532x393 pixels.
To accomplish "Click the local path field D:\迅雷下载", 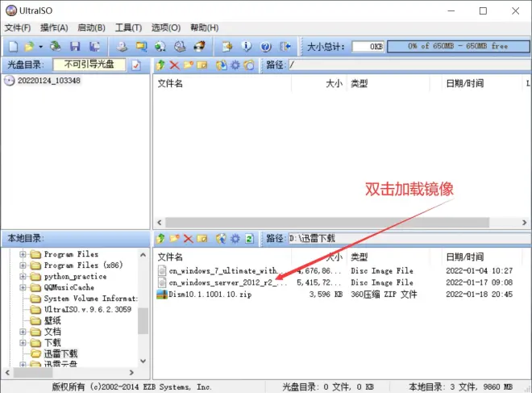I will pos(409,238).
